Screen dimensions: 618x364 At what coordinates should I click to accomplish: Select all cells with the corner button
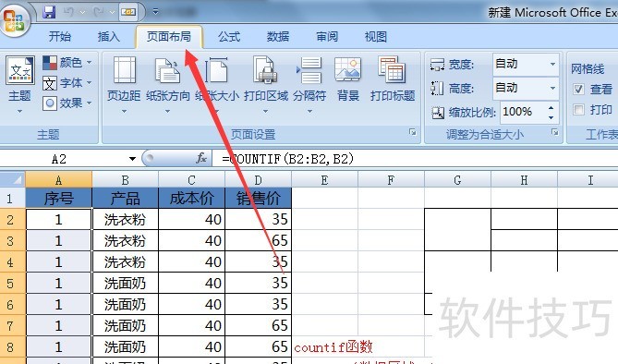13,179
